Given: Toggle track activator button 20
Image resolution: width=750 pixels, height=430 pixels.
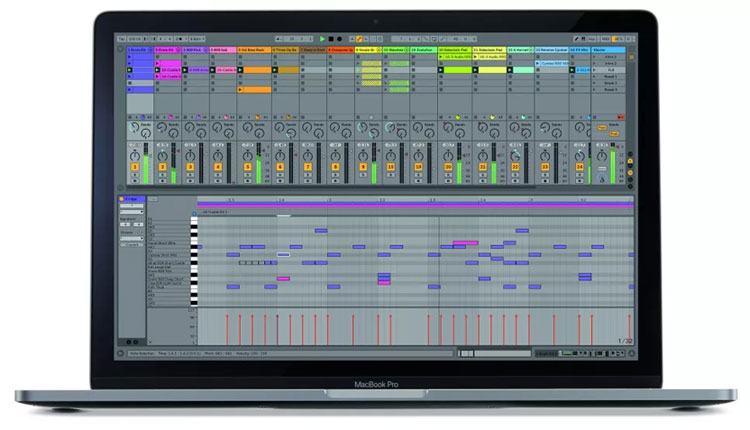Looking at the screenshot, I should click(448, 167).
